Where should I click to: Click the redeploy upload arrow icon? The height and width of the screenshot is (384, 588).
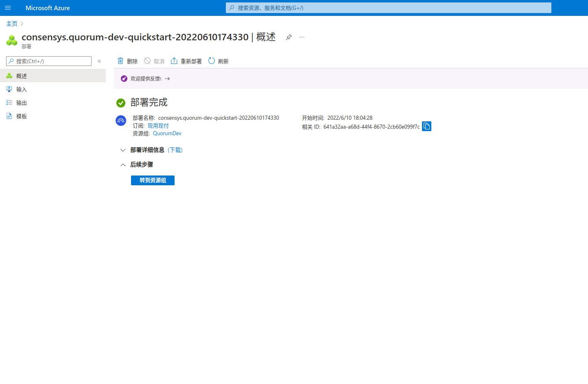coord(174,61)
